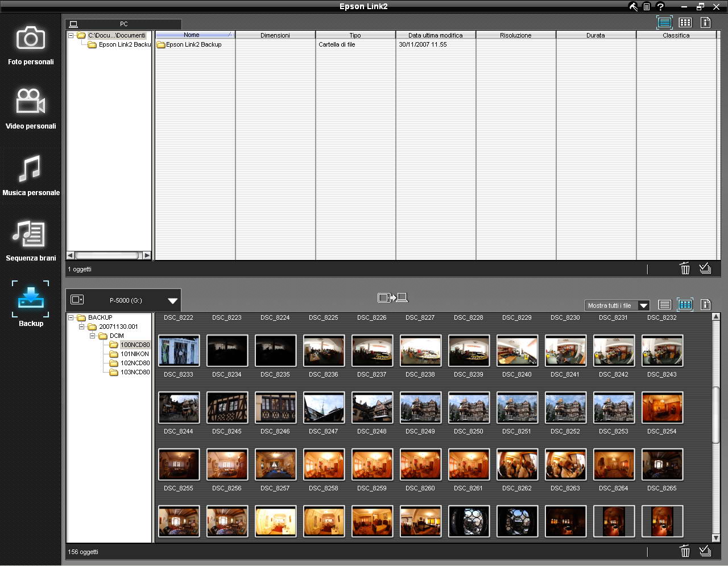Sort by the Dimensioni column header
The image size is (728, 566).
(275, 35)
